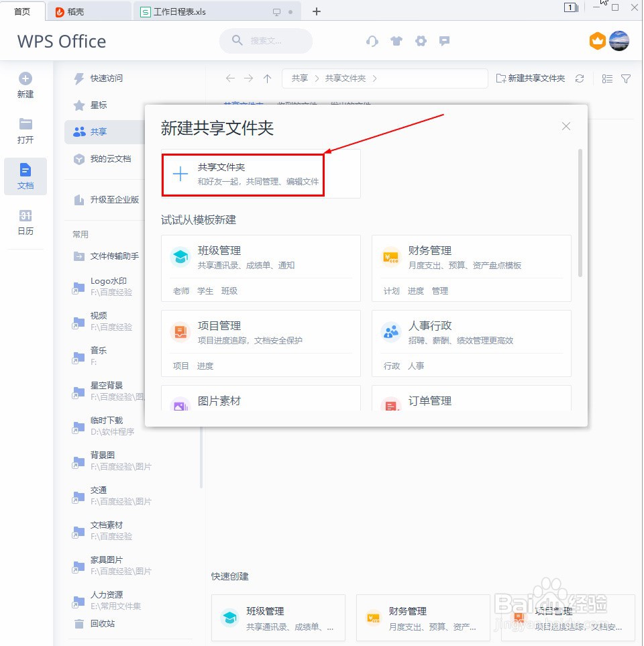Choose 图片素材 template card
644x646 pixels.
click(x=261, y=398)
